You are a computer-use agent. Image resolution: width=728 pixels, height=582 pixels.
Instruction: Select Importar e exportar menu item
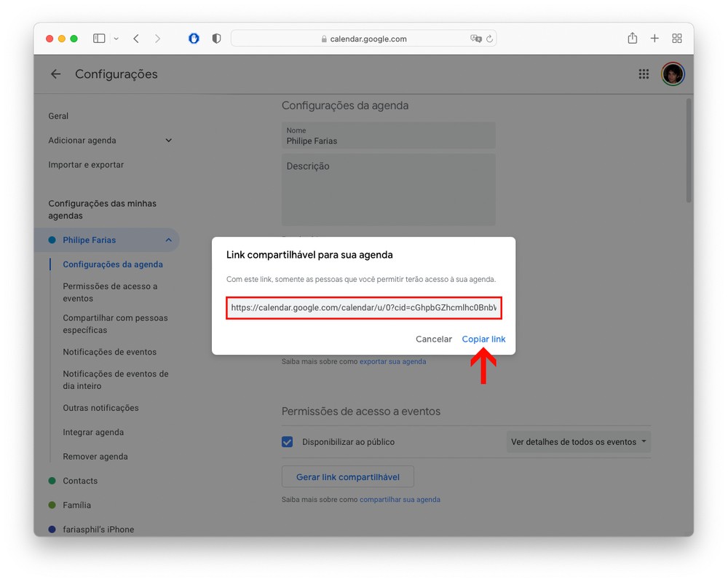pos(86,165)
